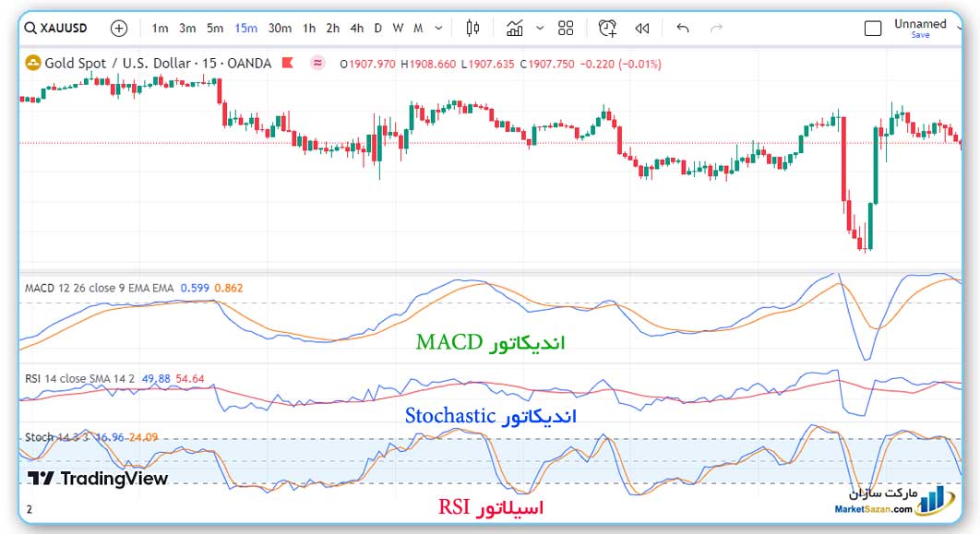This screenshot has height=534, width=980.
Task: Create an alert using the clock-plus icon
Action: pyautogui.click(x=606, y=28)
